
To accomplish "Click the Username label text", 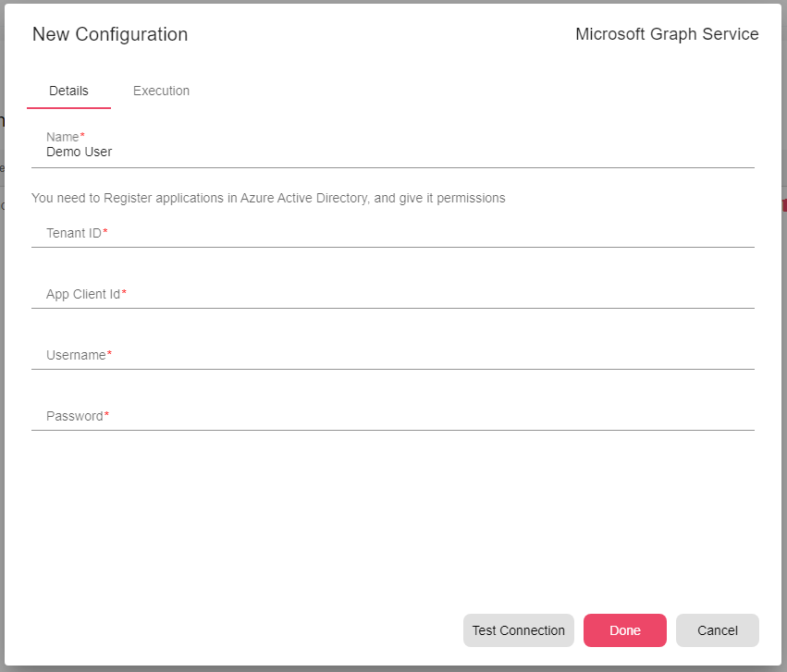I will pos(78,355).
